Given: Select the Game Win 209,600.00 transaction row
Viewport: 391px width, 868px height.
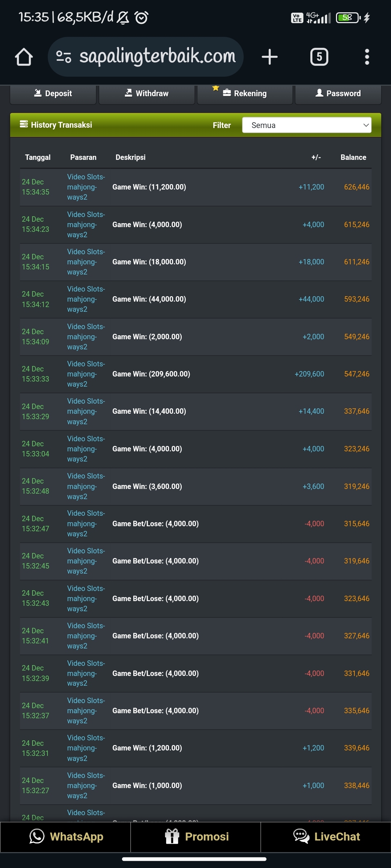Looking at the screenshot, I should coord(195,374).
